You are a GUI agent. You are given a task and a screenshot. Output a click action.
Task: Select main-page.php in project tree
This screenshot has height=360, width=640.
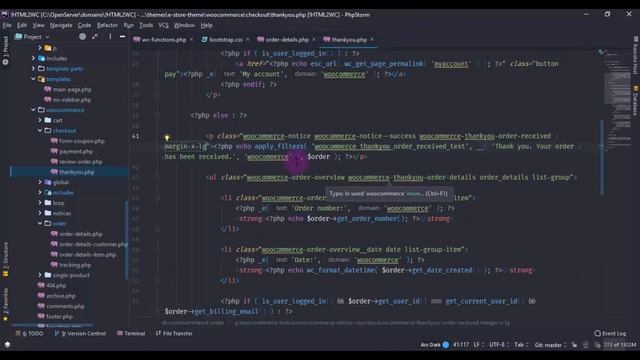(72, 89)
